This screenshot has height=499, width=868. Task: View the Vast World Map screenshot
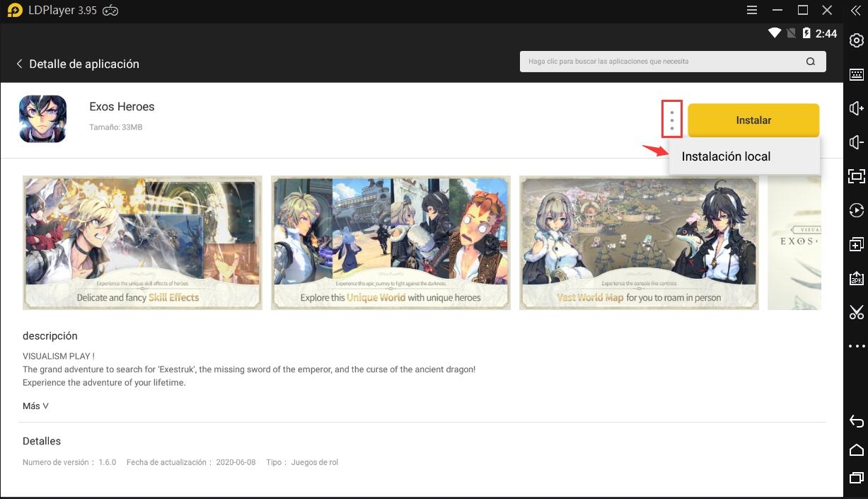point(639,243)
